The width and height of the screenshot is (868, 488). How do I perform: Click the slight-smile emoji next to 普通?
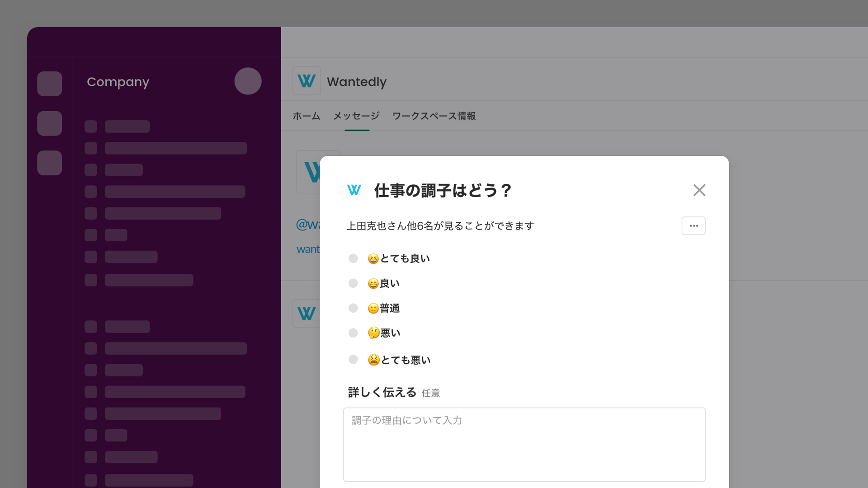coord(373,308)
